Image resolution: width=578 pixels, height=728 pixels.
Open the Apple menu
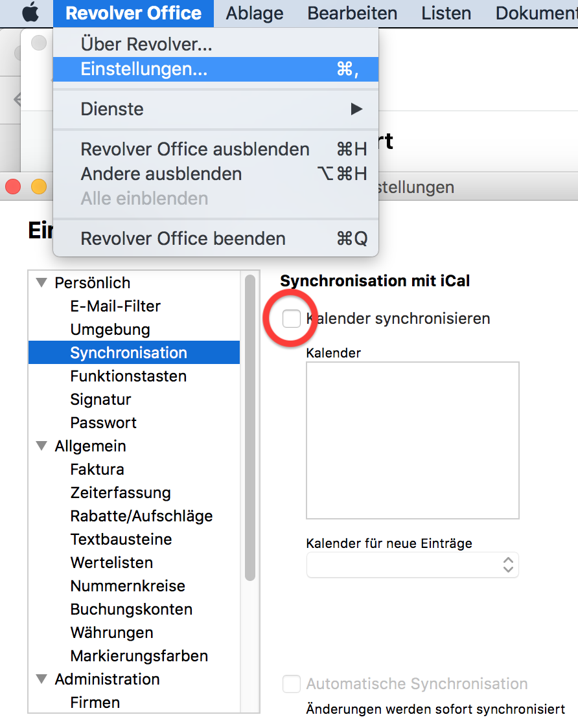(x=30, y=13)
